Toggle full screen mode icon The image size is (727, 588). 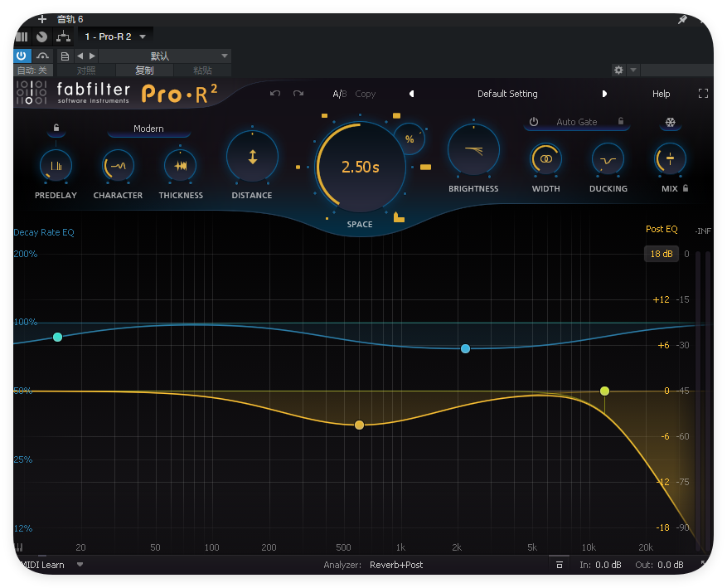click(x=703, y=94)
